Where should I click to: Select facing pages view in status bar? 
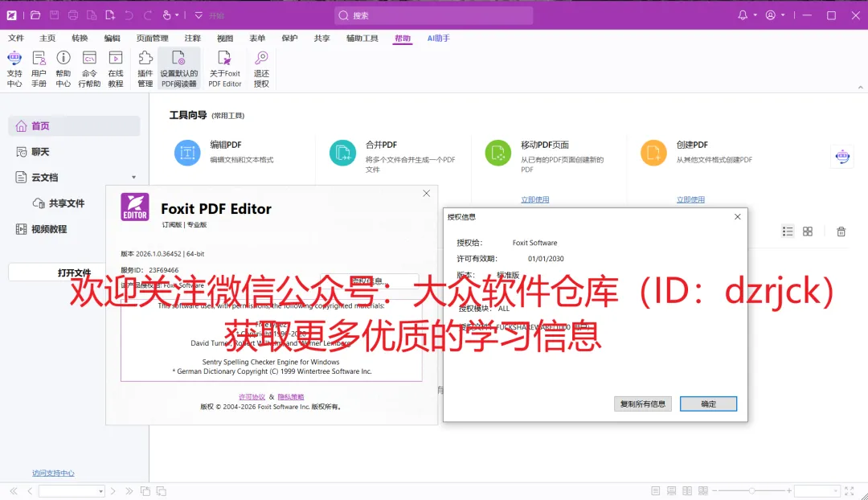point(687,491)
